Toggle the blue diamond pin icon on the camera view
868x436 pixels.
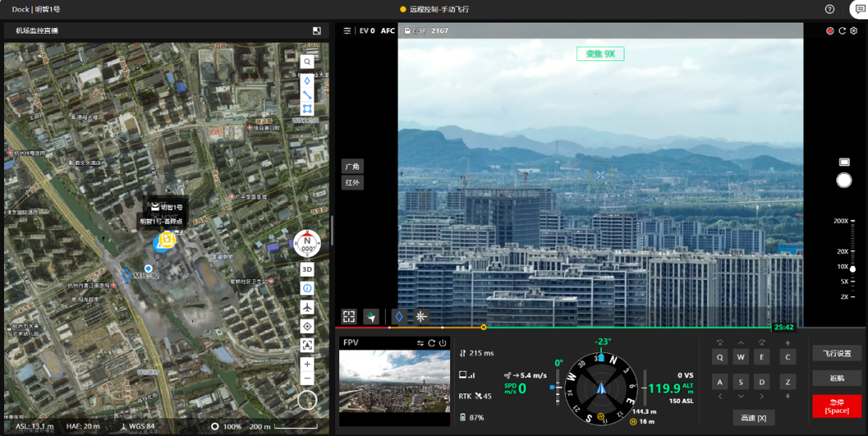399,316
